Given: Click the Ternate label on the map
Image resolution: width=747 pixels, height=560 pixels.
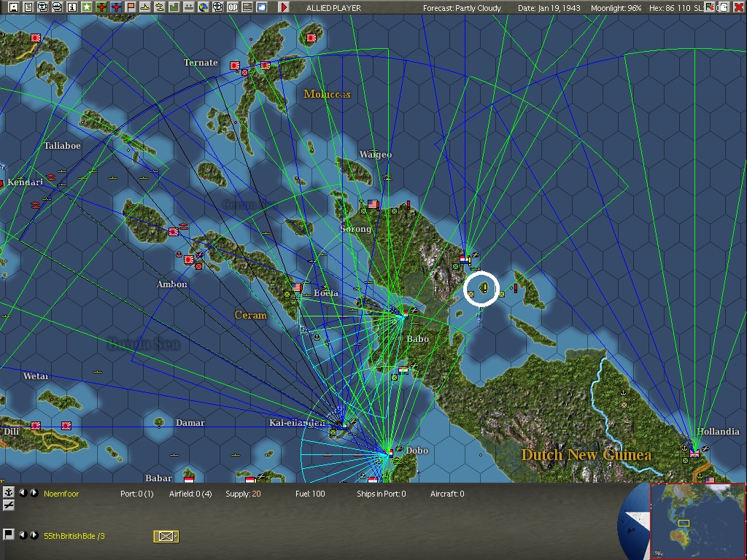Looking at the screenshot, I should tap(201, 63).
